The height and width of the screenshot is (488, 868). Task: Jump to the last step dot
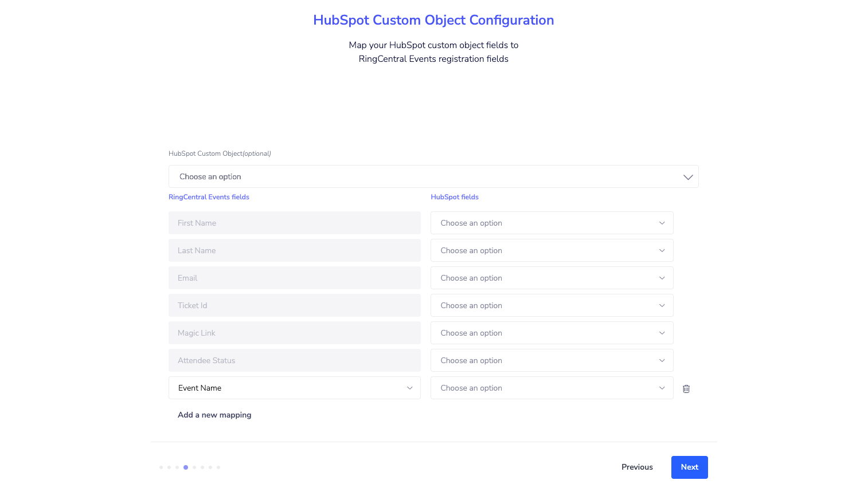[218, 467]
